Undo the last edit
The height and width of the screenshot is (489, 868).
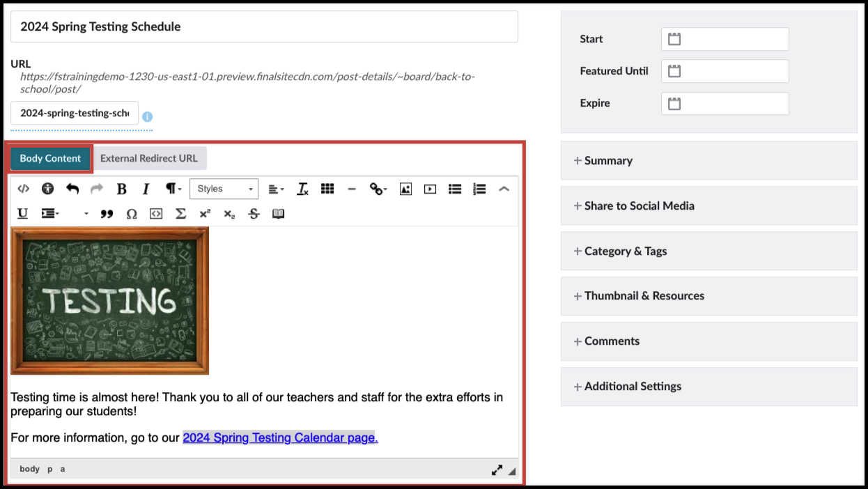pos(72,189)
